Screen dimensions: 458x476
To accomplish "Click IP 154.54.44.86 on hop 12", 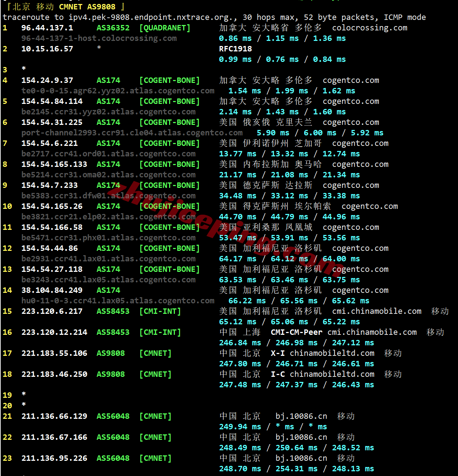I will pos(50,248).
